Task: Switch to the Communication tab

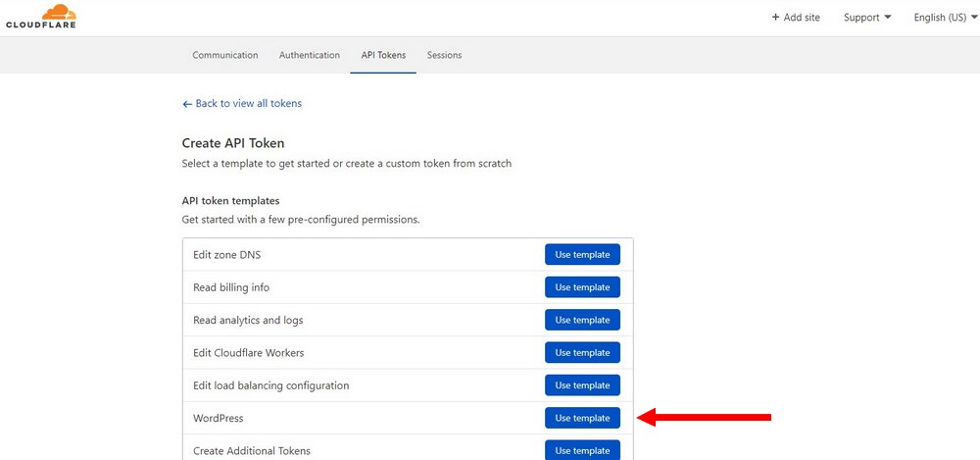Action: click(x=225, y=55)
